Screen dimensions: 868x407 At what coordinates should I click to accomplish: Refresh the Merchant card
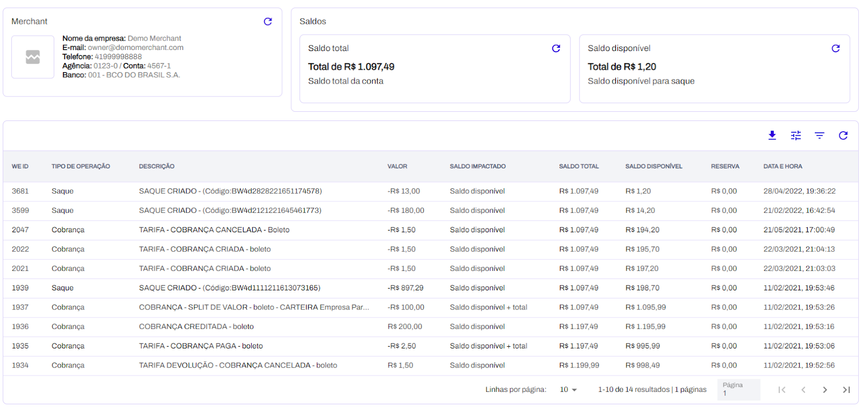coord(267,22)
